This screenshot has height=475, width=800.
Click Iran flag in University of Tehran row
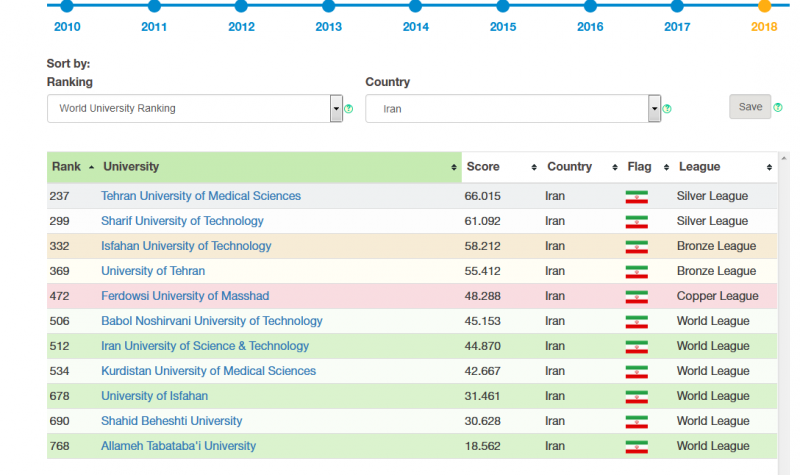tap(636, 272)
